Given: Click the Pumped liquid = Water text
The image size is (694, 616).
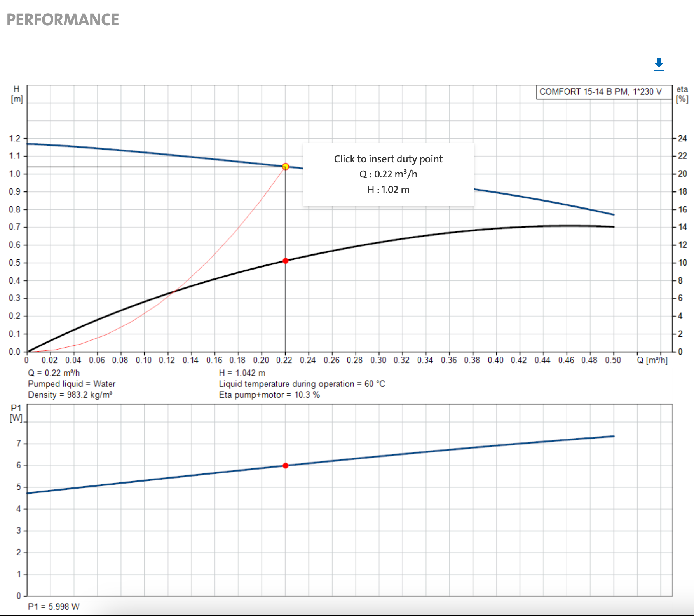Looking at the screenshot, I should click(71, 384).
